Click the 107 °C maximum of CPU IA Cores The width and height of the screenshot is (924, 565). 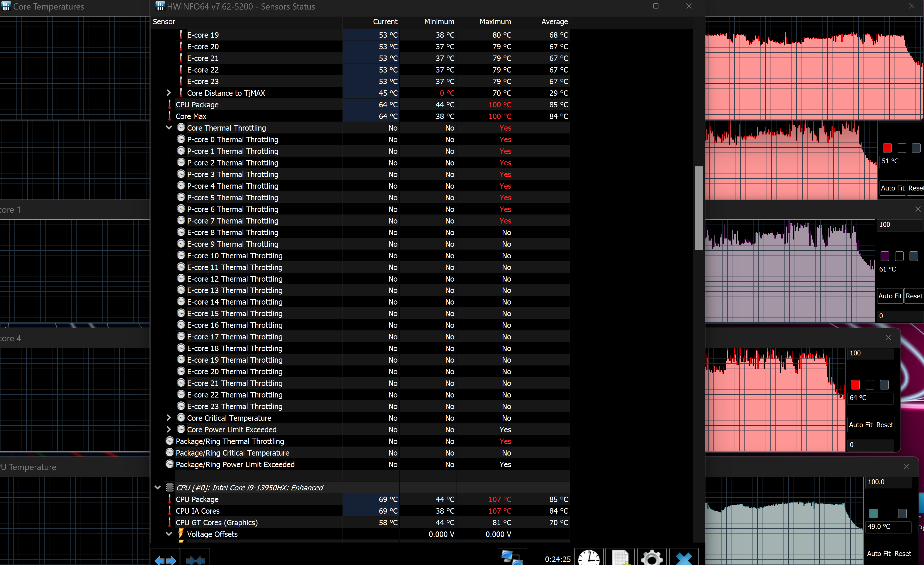(x=500, y=511)
